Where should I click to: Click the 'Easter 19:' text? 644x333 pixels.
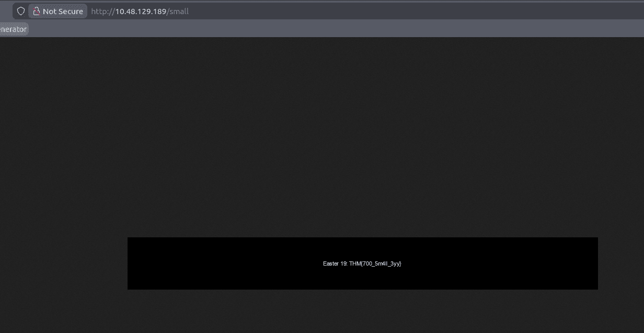click(x=335, y=263)
